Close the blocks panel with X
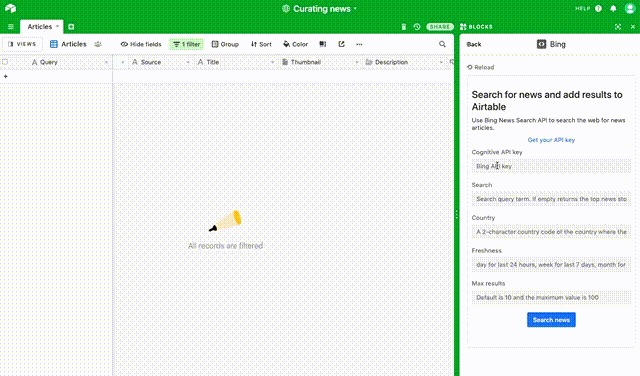The width and height of the screenshot is (640, 376). pyautogui.click(x=633, y=27)
